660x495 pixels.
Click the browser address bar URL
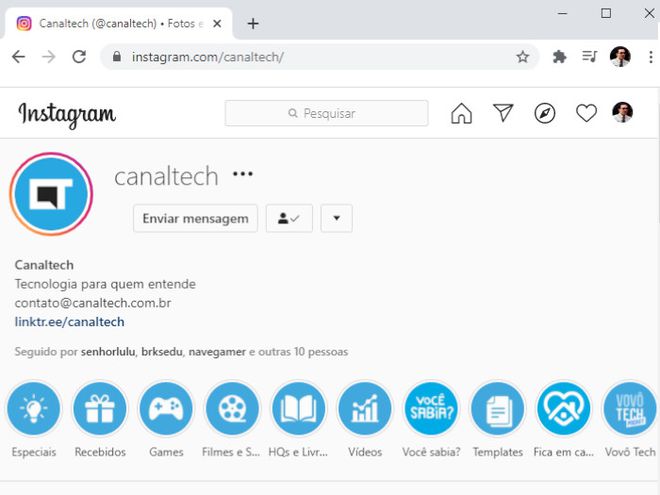(208, 57)
